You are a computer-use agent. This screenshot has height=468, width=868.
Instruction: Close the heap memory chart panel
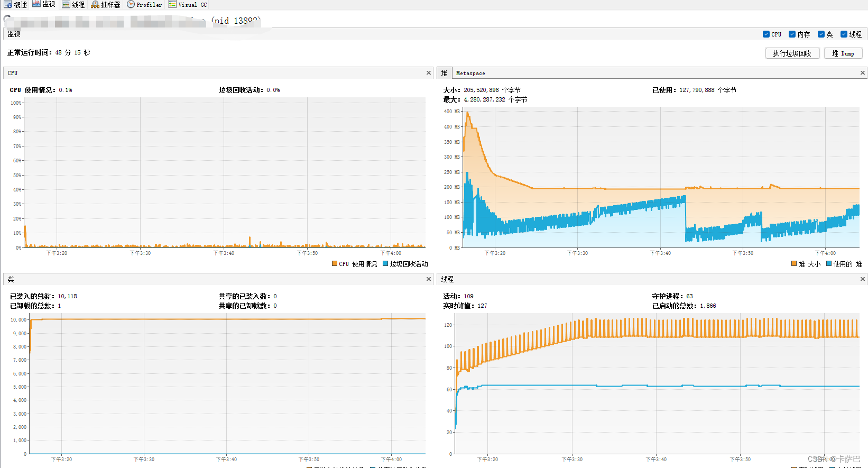pyautogui.click(x=863, y=73)
